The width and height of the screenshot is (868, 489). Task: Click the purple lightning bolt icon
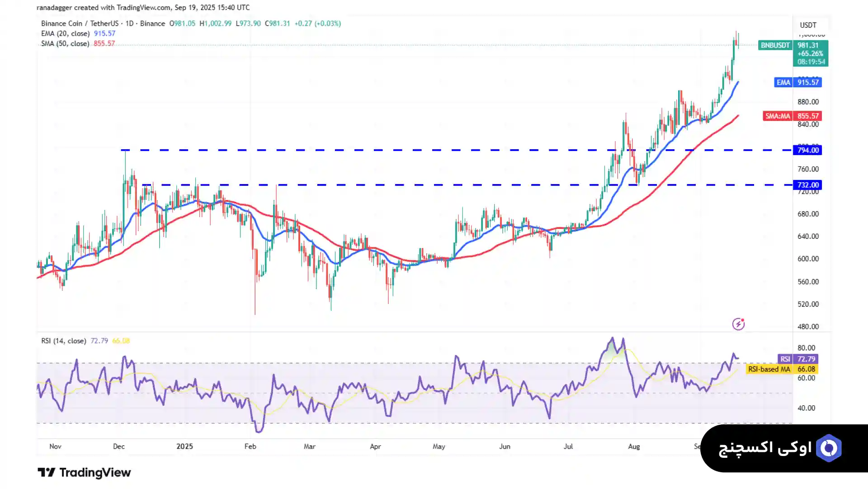[738, 324]
